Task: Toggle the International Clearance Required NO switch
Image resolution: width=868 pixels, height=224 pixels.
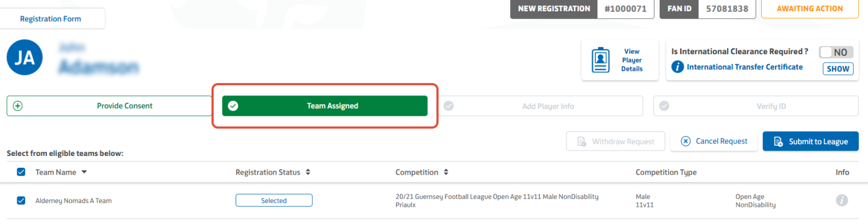Action: point(836,52)
